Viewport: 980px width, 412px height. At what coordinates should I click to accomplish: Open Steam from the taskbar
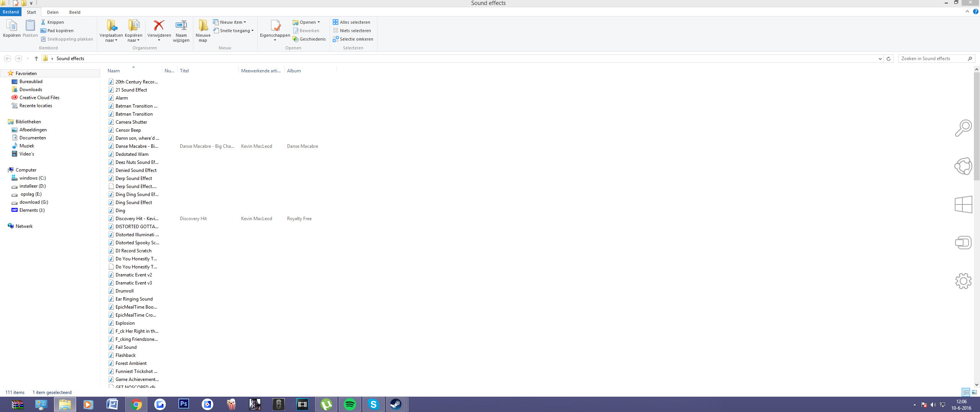tap(396, 404)
